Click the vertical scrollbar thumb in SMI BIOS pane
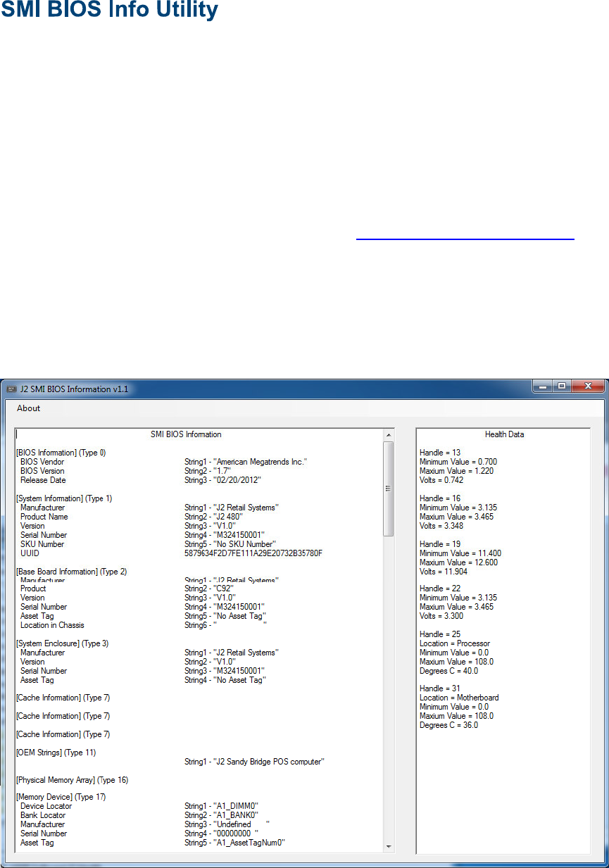The height and width of the screenshot is (868, 609). [389, 489]
